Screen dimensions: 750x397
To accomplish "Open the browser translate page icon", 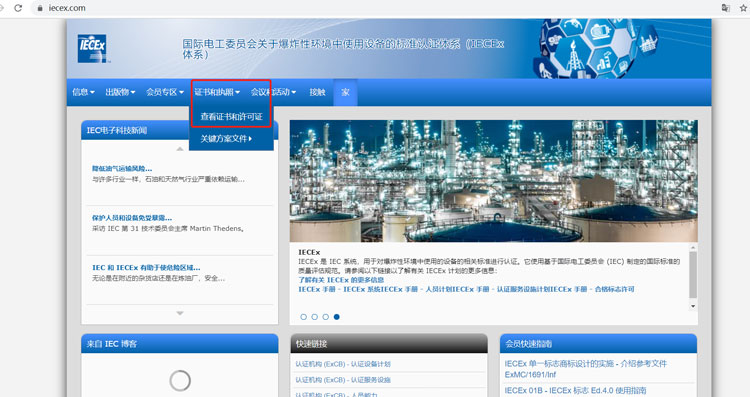I will 726,8.
